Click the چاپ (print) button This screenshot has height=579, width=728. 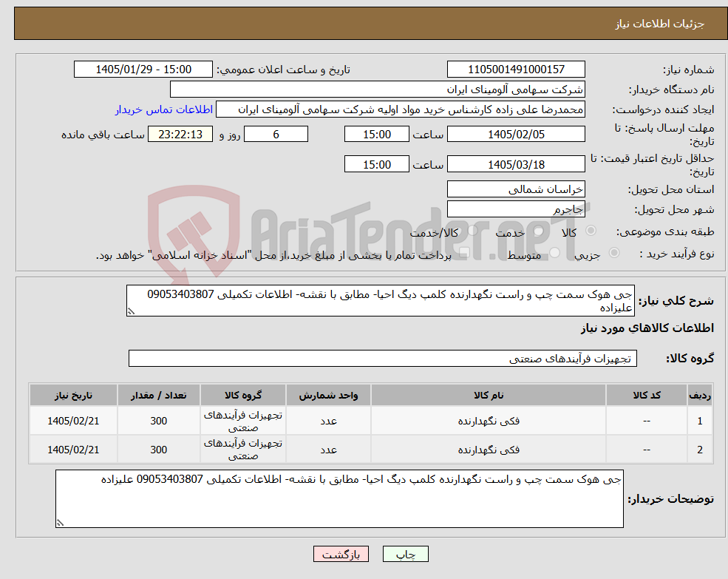coord(405,554)
